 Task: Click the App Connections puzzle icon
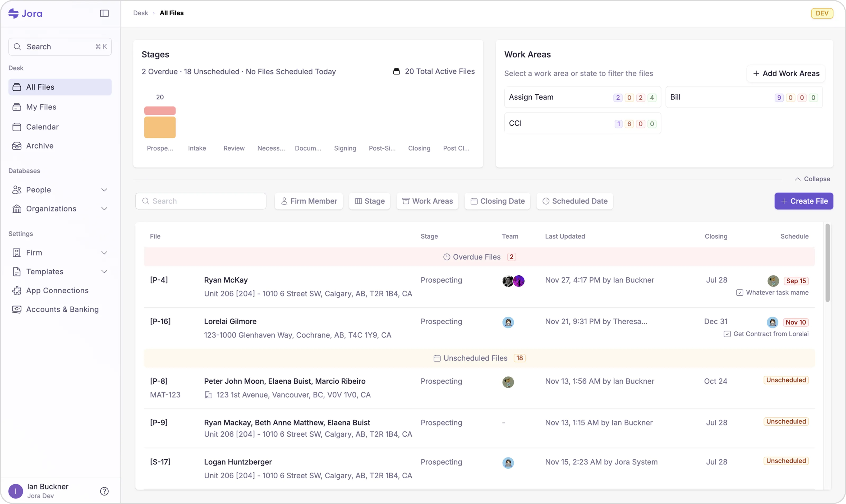tap(17, 290)
